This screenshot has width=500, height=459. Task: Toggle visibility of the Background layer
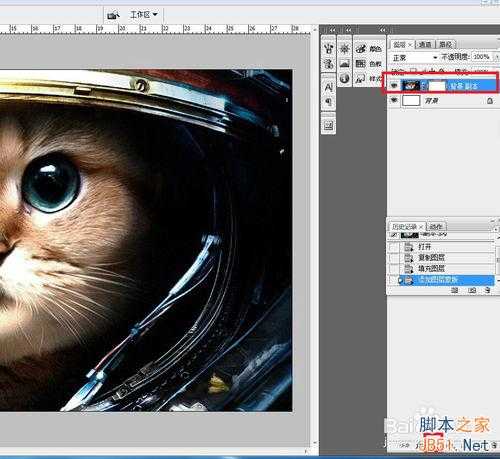pyautogui.click(x=394, y=100)
